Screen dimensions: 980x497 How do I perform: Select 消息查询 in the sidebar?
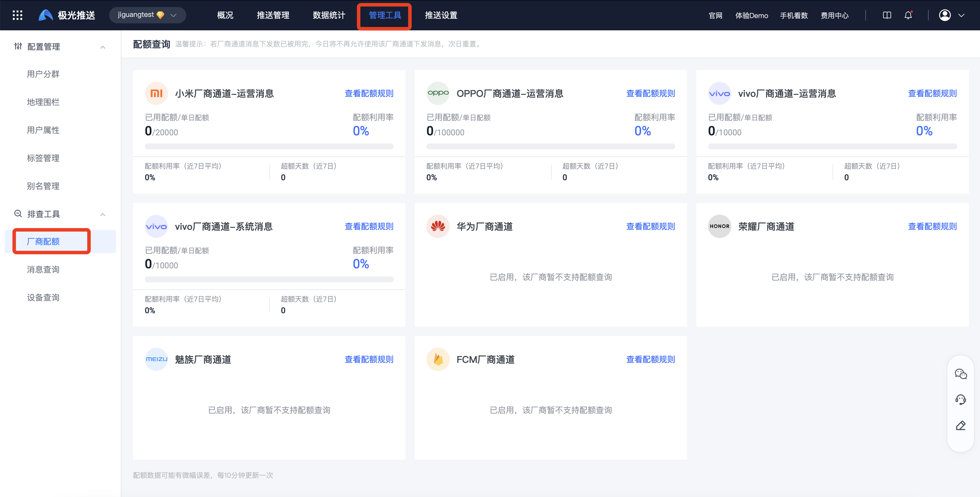click(43, 269)
